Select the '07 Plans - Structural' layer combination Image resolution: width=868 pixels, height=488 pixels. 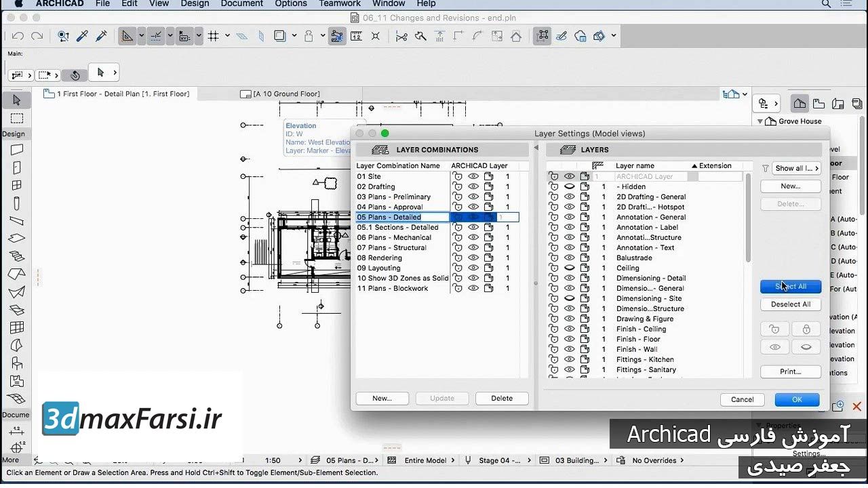tap(392, 248)
